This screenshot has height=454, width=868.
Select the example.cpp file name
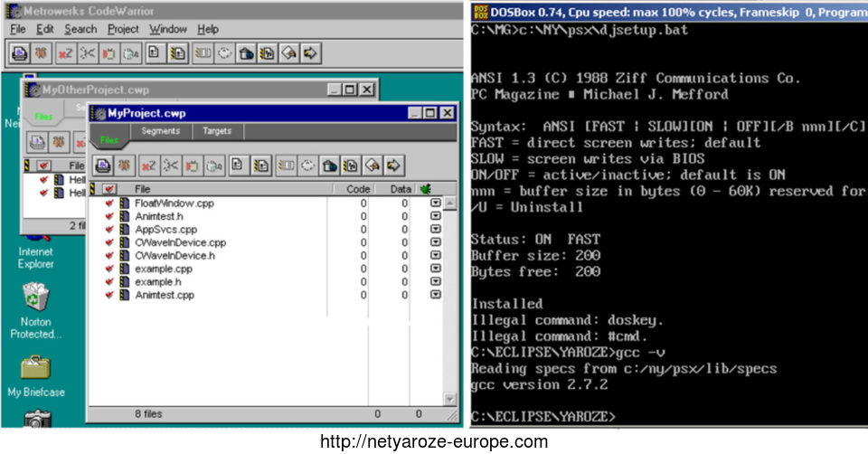pyautogui.click(x=164, y=270)
